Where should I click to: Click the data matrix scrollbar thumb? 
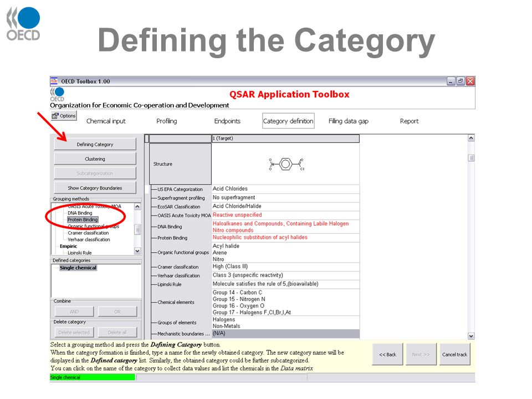(471, 158)
